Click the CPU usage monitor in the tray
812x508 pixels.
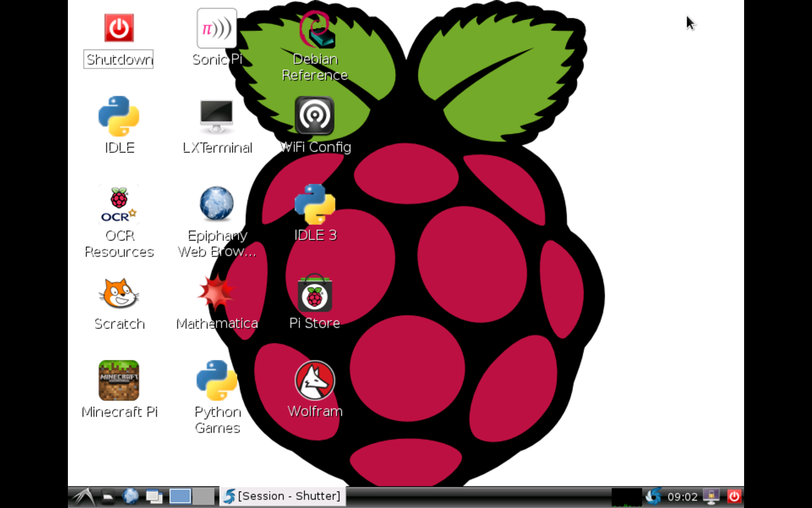(627, 497)
